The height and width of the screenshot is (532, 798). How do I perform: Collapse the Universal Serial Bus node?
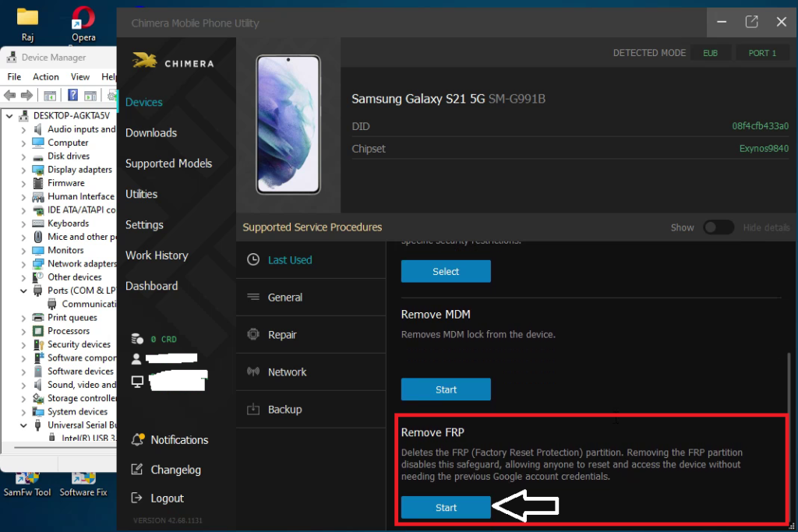tap(23, 426)
